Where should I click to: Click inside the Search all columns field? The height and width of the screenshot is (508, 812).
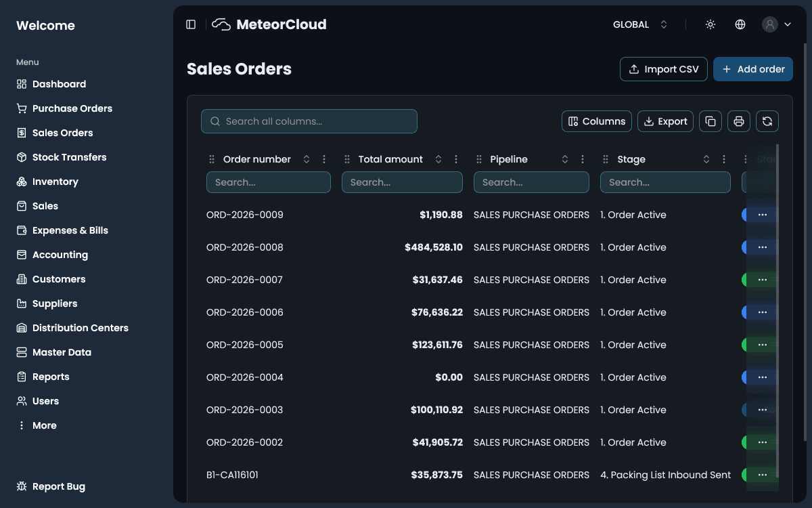point(309,121)
